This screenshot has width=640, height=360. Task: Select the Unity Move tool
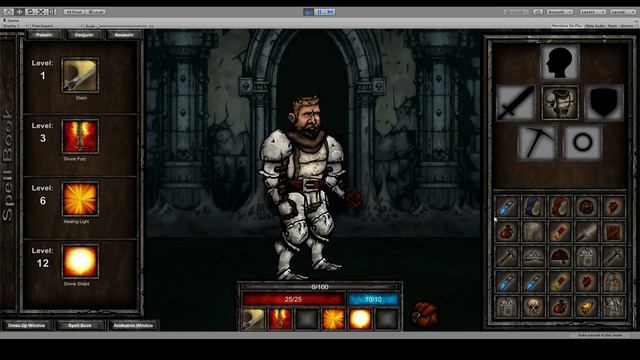point(19,12)
